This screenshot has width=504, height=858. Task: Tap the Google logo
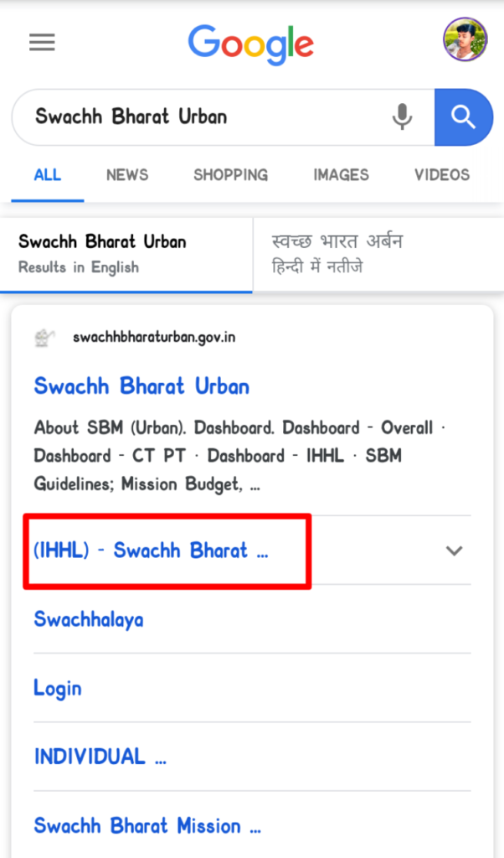pyautogui.click(x=250, y=44)
